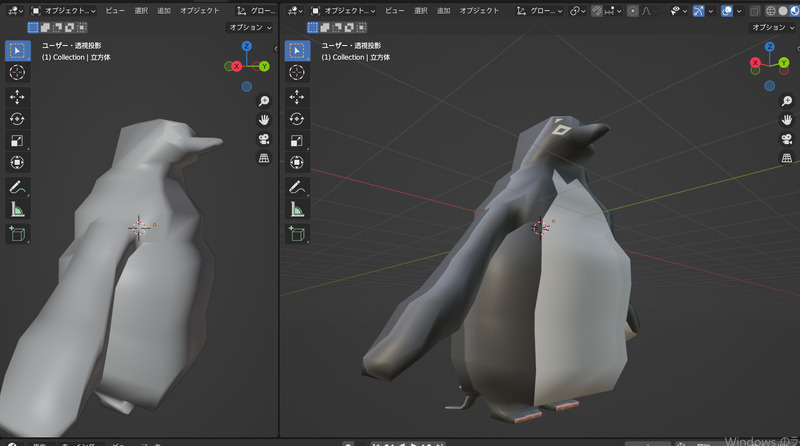
Task: Pick the Measure tool in left viewport
Action: [x=17, y=209]
